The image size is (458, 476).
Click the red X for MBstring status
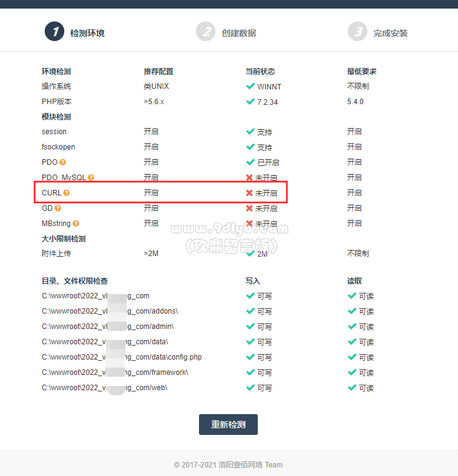(x=249, y=224)
